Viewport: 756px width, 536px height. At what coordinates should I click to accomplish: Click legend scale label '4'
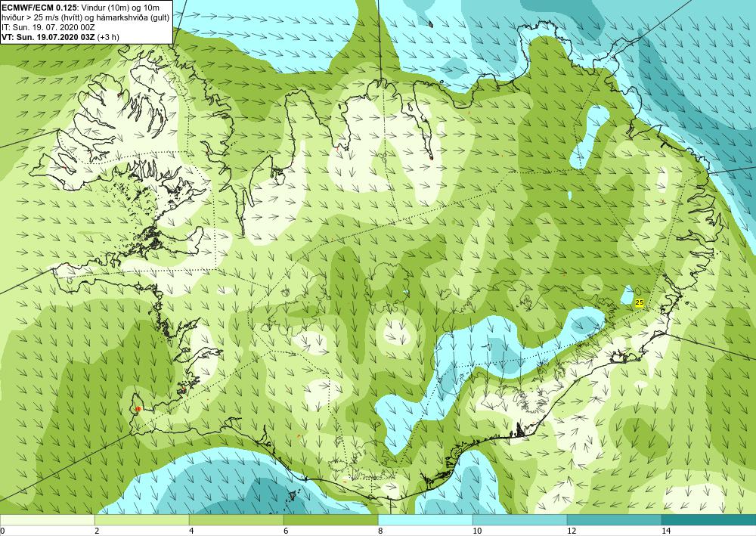coord(191,531)
